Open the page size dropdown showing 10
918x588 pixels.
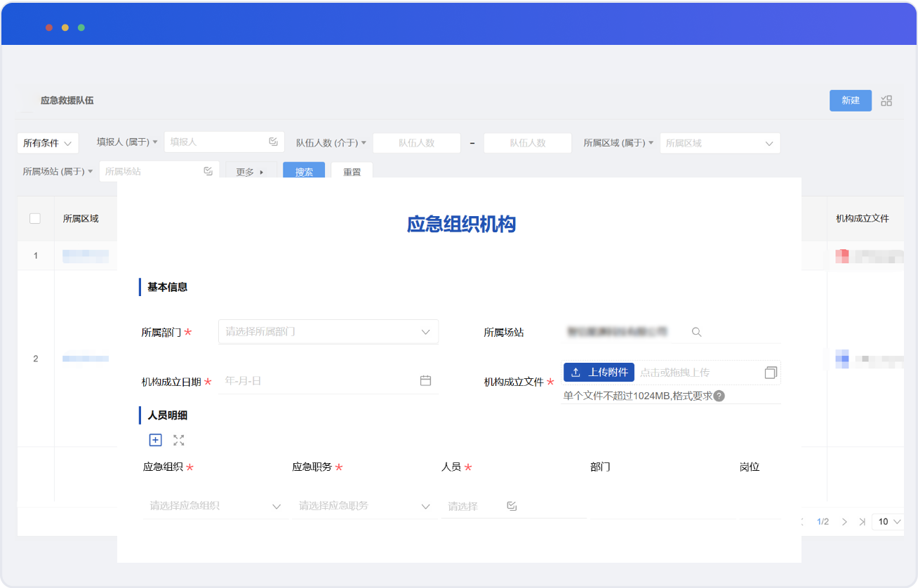889,521
